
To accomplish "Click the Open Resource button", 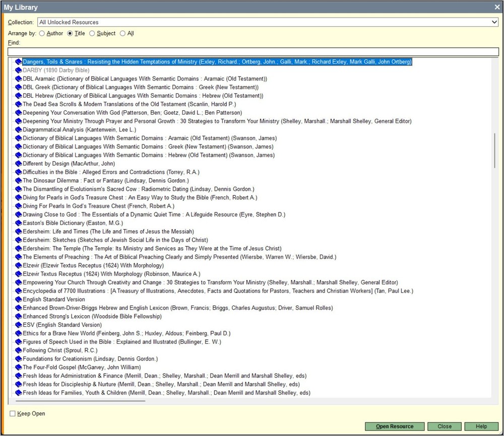I will pyautogui.click(x=395, y=426).
